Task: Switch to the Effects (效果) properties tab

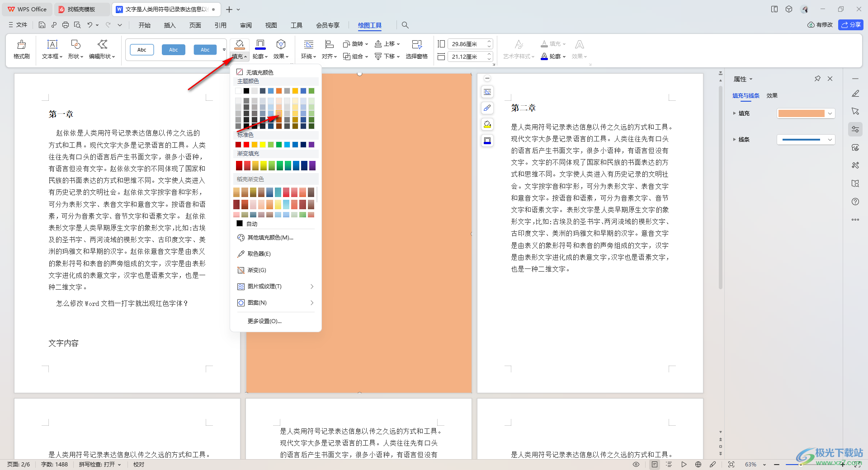Action: (772, 96)
